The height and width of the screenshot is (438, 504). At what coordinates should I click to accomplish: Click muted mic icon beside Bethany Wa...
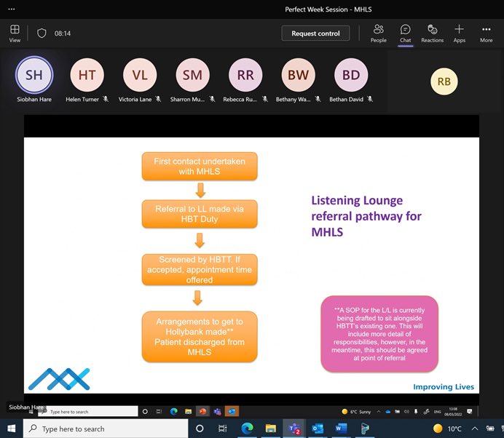[x=318, y=99]
